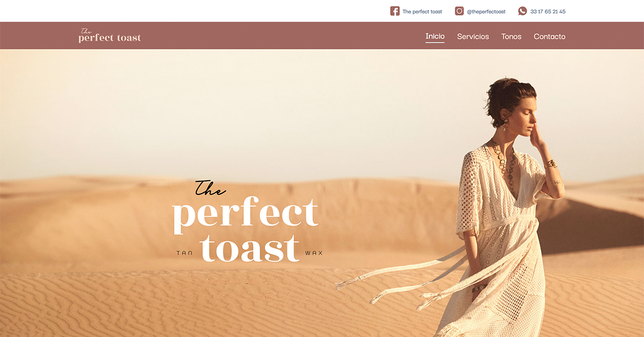
Task: Select the TAN label beside hero logo
Action: click(185, 253)
